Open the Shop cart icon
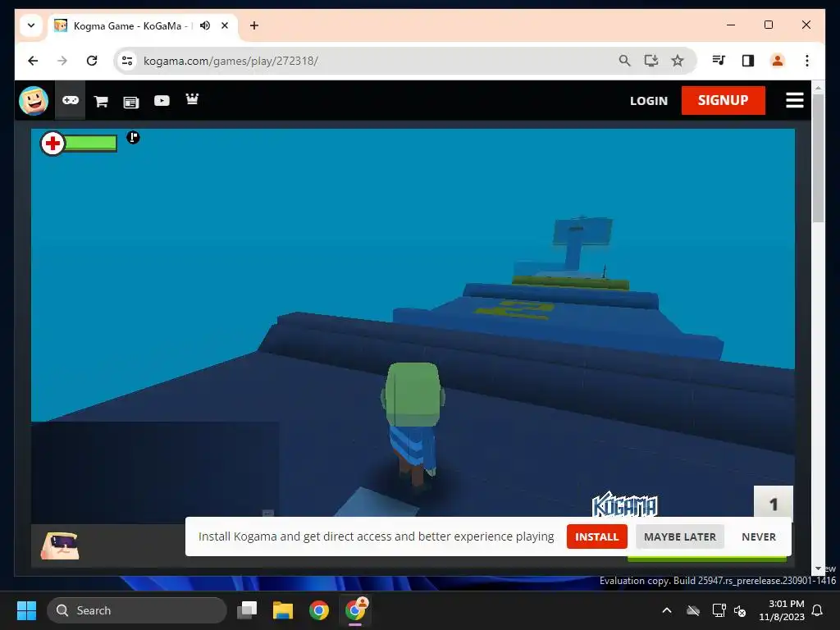 [101, 101]
